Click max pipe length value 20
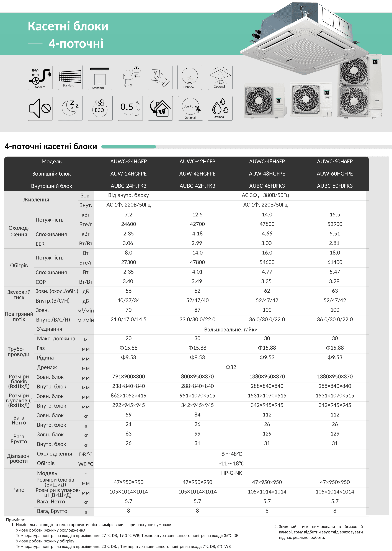This screenshot has width=392, height=551. point(128,338)
